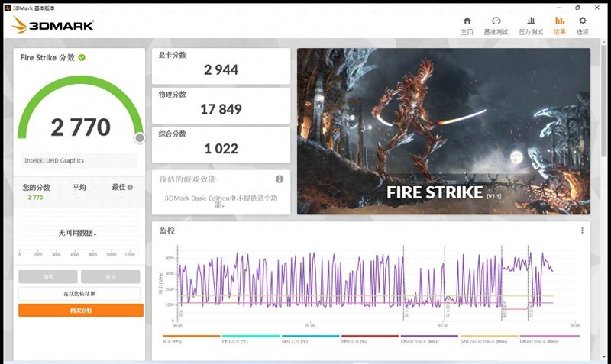Toggle the 帧率 (FPS) legend series
Viewport: 611px width, 364px height.
(x=191, y=339)
